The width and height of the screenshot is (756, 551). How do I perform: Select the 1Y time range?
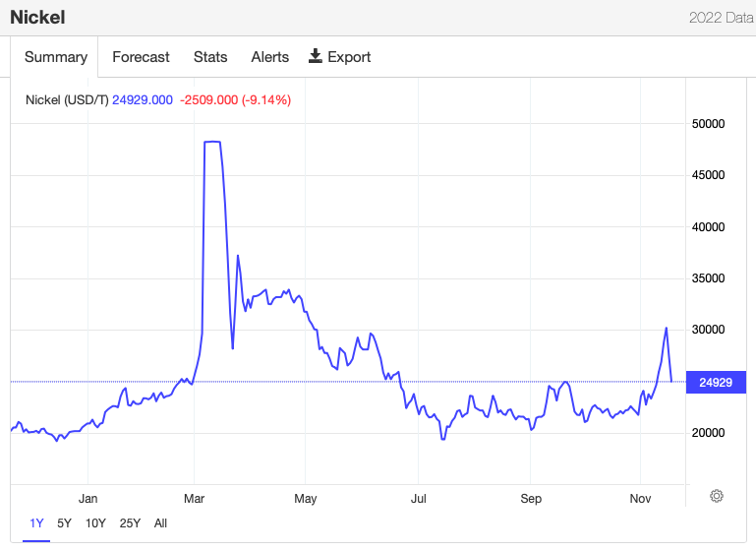pos(36,523)
